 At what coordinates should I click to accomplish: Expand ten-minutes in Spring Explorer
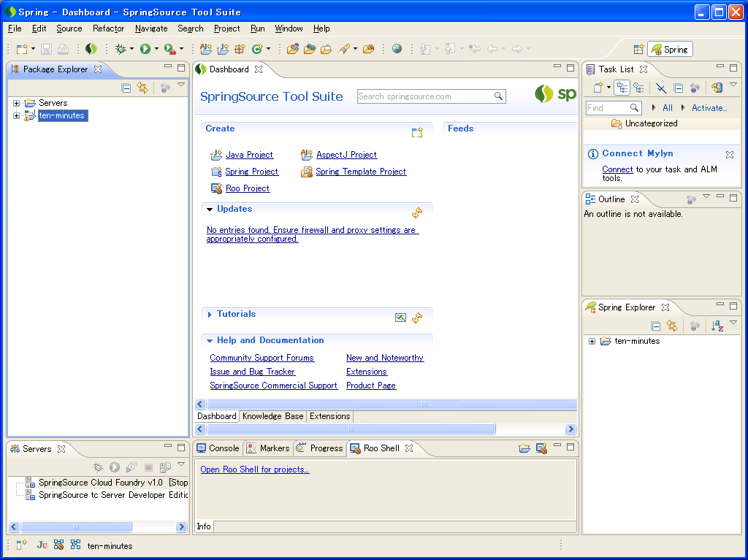tap(592, 341)
